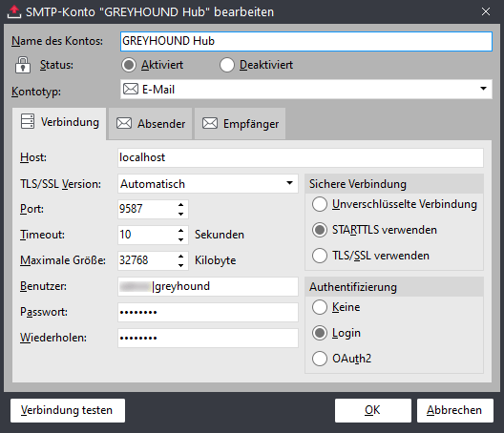This screenshot has width=504, height=433.
Task: Click the red upload icon in title bar
Action: (x=14, y=11)
